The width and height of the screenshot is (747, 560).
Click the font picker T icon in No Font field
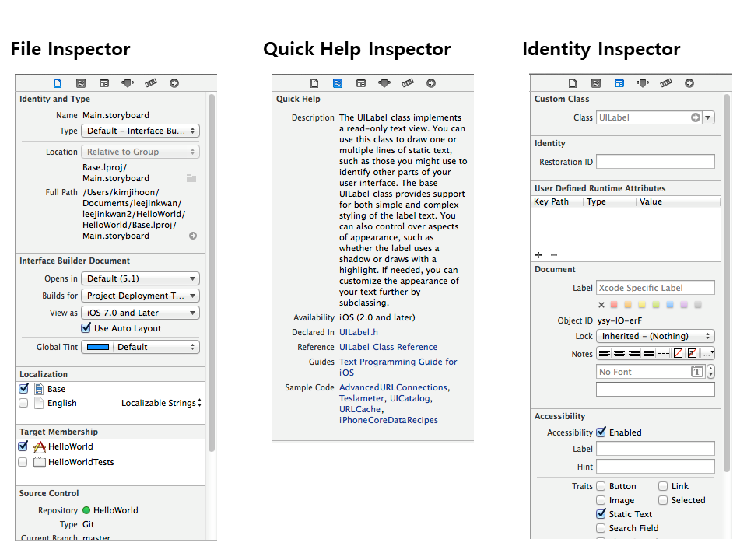[697, 372]
